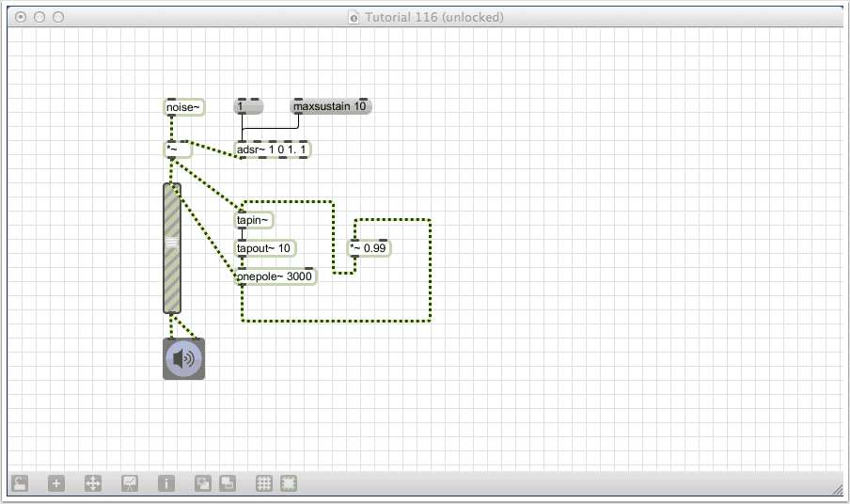Click the send to back icon
Screen dimensions: 850x504
228,483
